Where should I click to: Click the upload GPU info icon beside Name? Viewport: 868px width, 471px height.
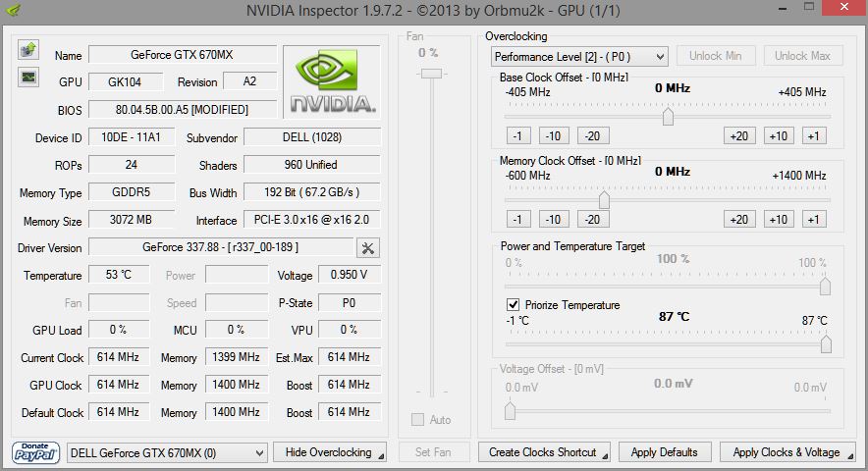(x=28, y=50)
